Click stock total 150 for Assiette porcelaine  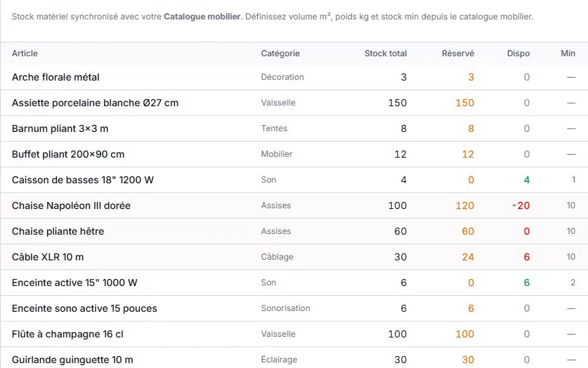coord(397,103)
